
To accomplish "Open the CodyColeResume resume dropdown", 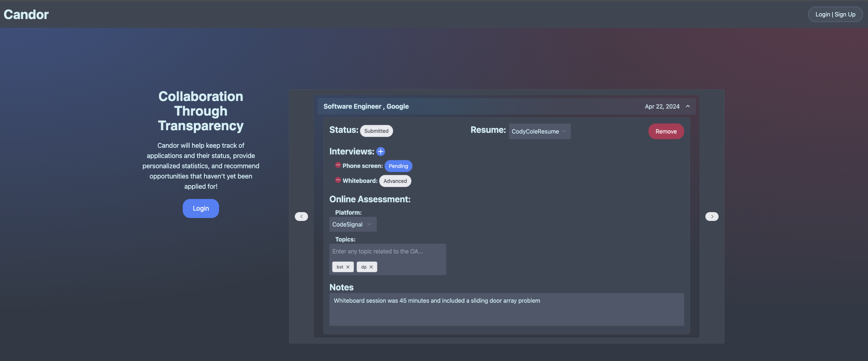I will [539, 131].
